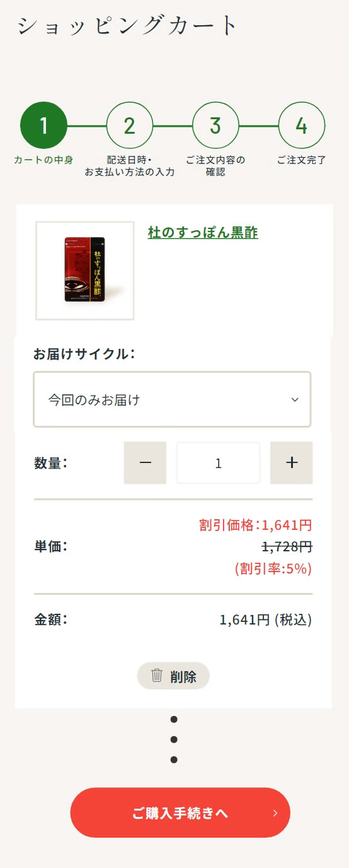Select the step 4 circle

pos(302,126)
